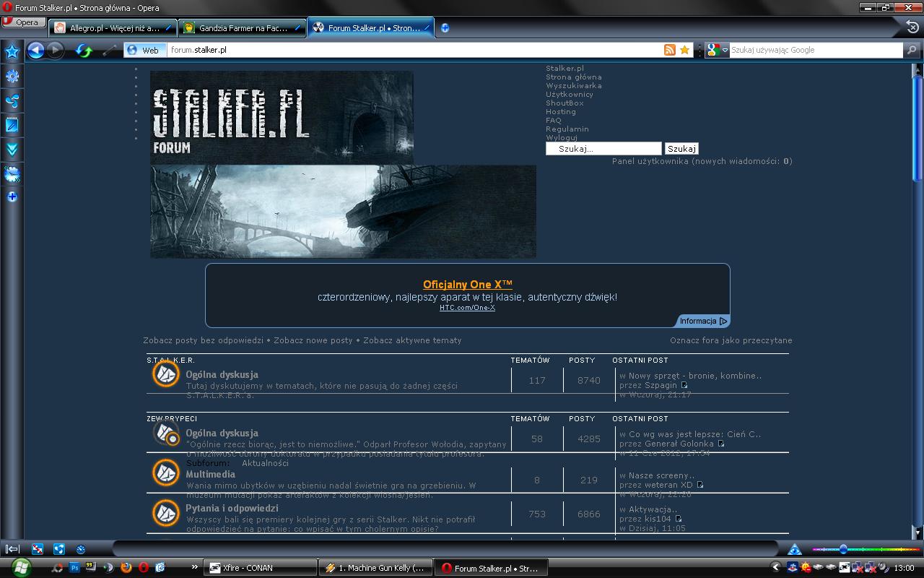Open ShoutBox link in forum menu
Viewport: 924px width, 578px height.
565,103
